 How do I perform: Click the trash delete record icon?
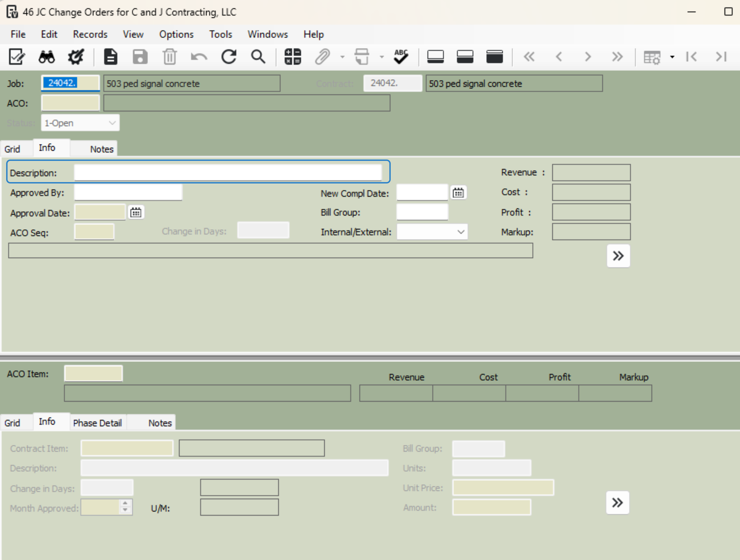pyautogui.click(x=170, y=57)
